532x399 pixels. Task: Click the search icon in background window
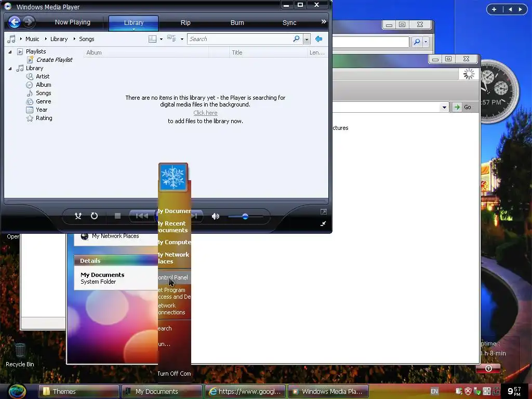417,42
